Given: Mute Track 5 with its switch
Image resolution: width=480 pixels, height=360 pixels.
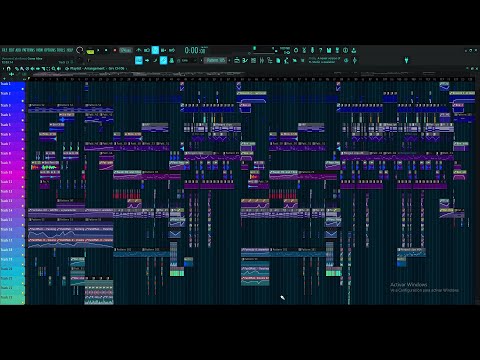Looking at the screenshot, I should (23, 130).
